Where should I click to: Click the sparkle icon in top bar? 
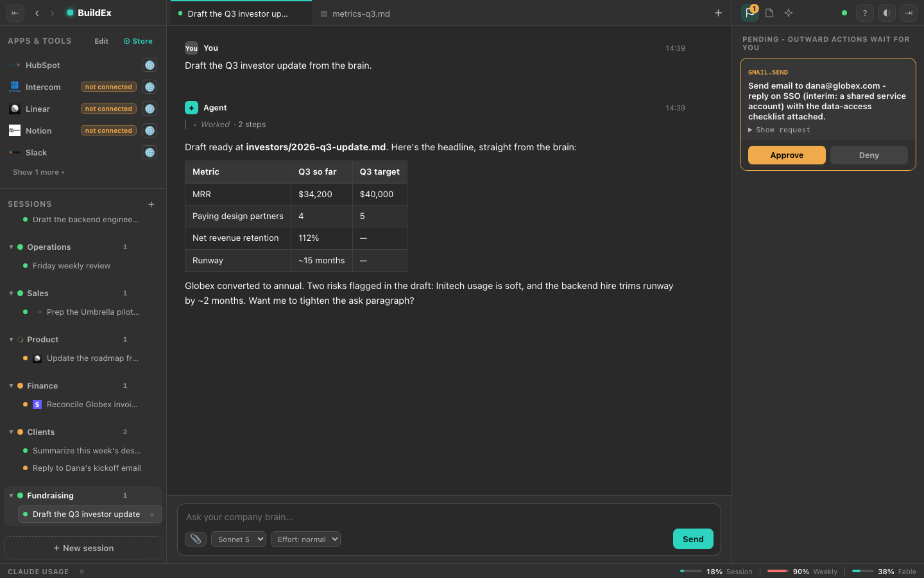[x=789, y=13]
